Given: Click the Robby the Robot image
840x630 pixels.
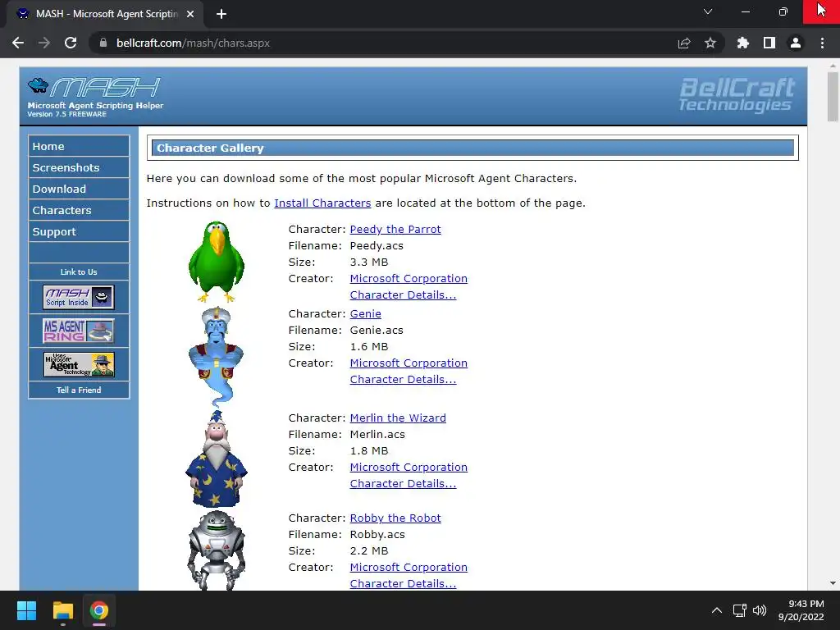Looking at the screenshot, I should 217,550.
